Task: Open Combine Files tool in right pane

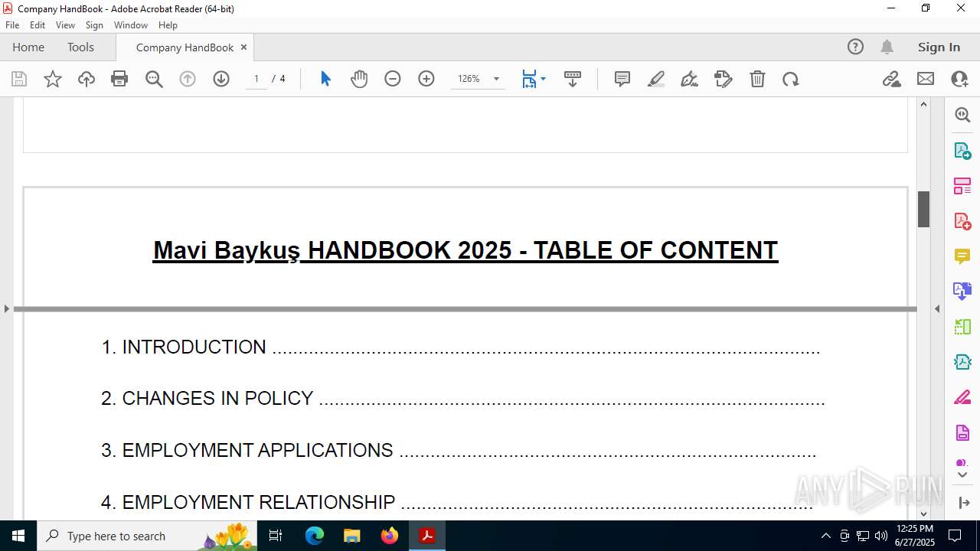Action: (x=962, y=292)
